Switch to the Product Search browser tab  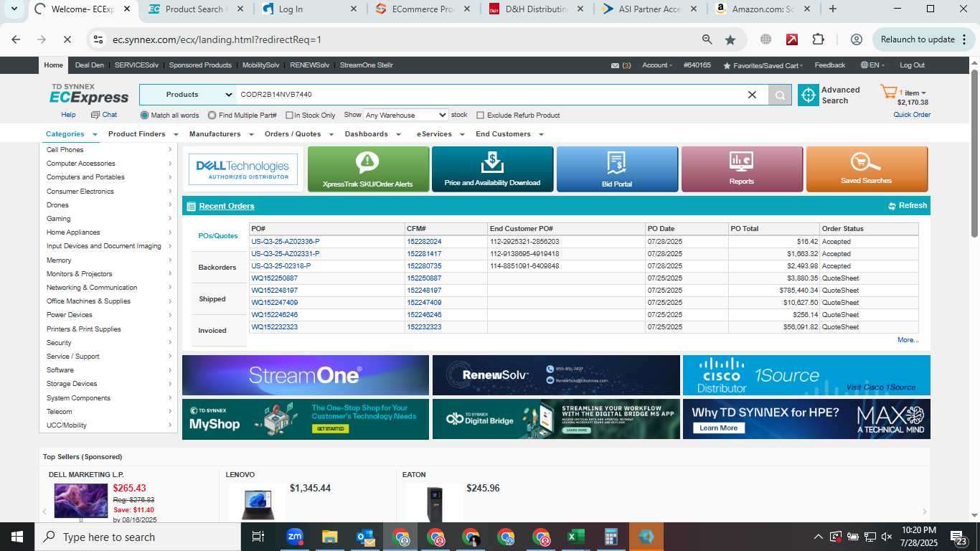click(194, 9)
